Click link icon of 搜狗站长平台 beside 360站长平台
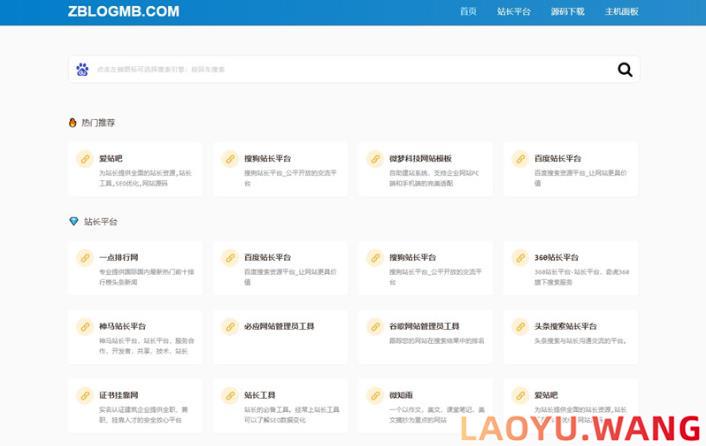Viewport: 706px width, 446px height. pos(375,258)
